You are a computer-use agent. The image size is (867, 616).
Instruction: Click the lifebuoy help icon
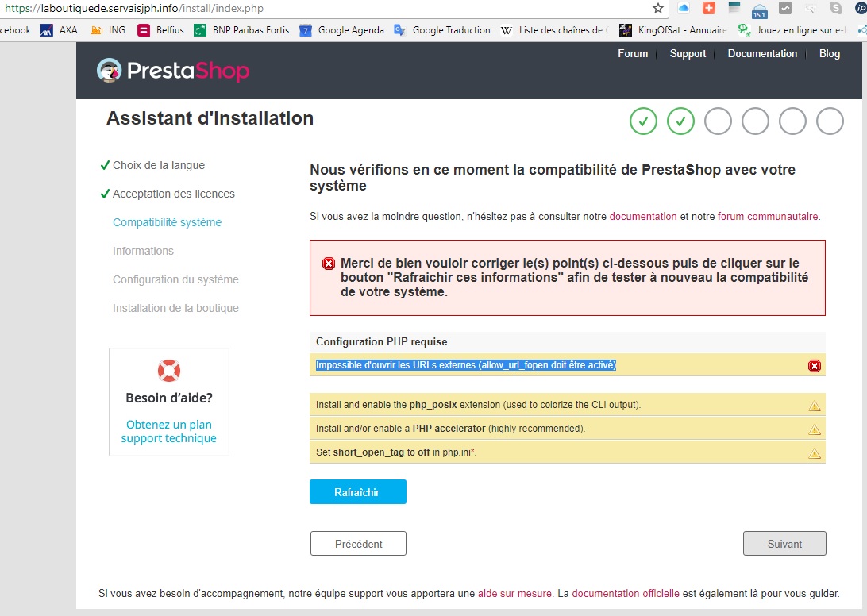169,371
